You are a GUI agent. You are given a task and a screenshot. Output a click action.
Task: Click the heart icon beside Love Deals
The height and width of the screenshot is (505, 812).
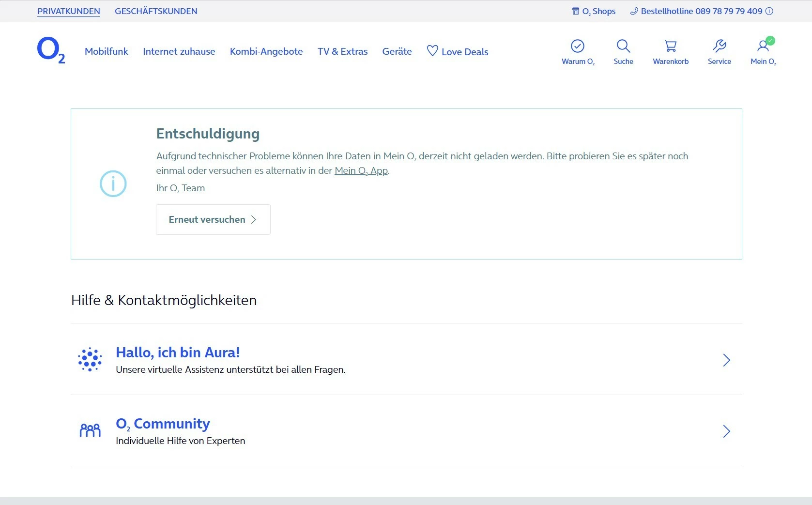[x=432, y=51]
